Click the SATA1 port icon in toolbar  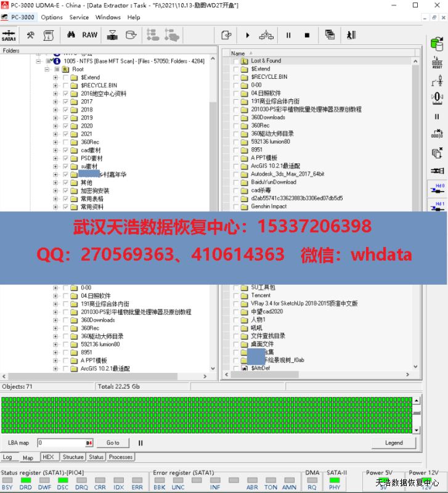(9, 35)
